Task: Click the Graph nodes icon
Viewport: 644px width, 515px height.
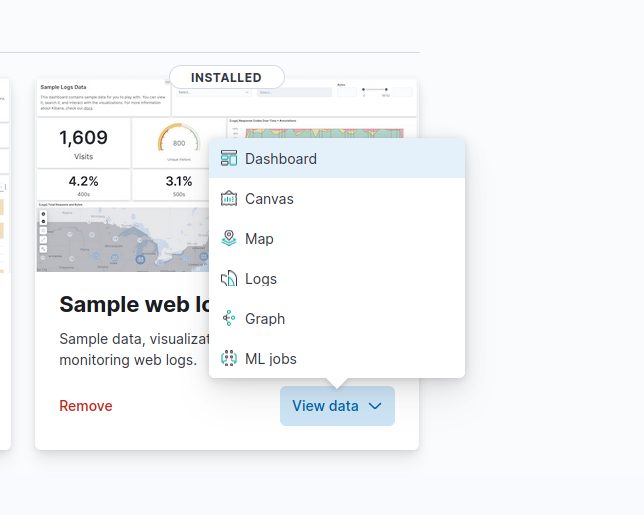Action: [229, 318]
